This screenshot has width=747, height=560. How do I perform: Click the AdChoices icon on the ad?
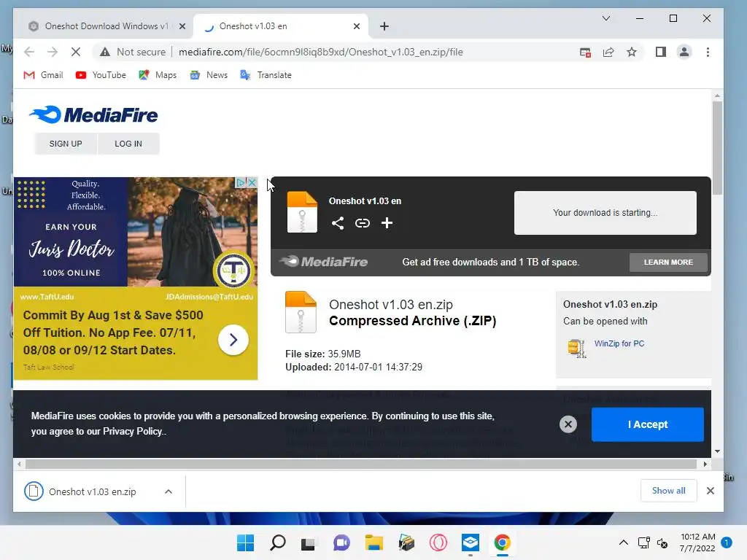click(241, 182)
